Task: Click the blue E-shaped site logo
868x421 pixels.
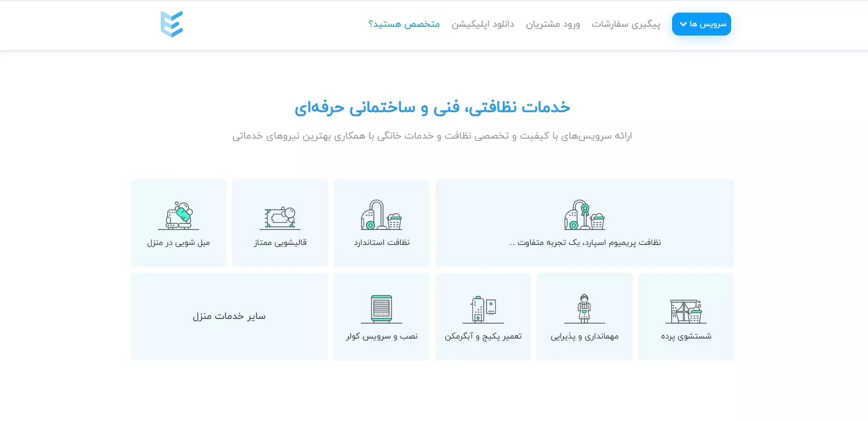Action: click(172, 24)
